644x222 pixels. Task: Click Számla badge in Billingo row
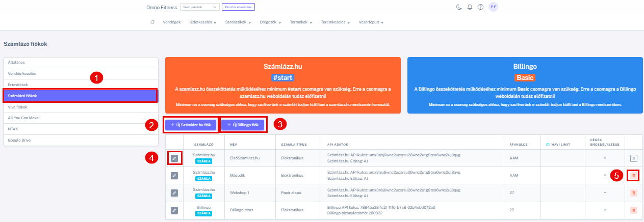204,213
